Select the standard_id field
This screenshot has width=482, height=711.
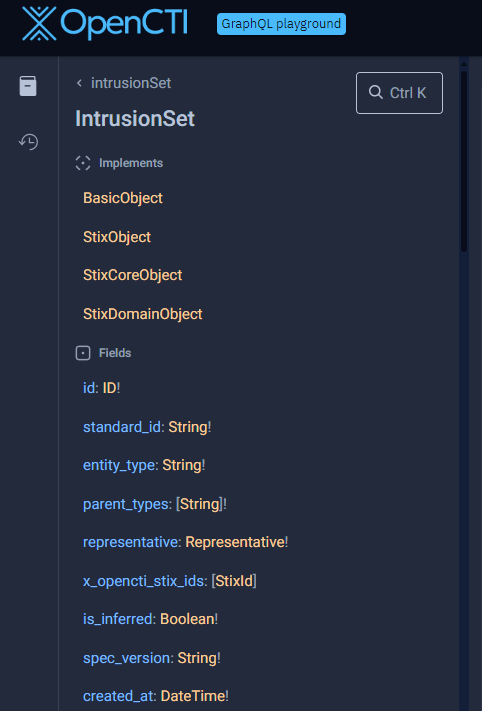tap(122, 427)
